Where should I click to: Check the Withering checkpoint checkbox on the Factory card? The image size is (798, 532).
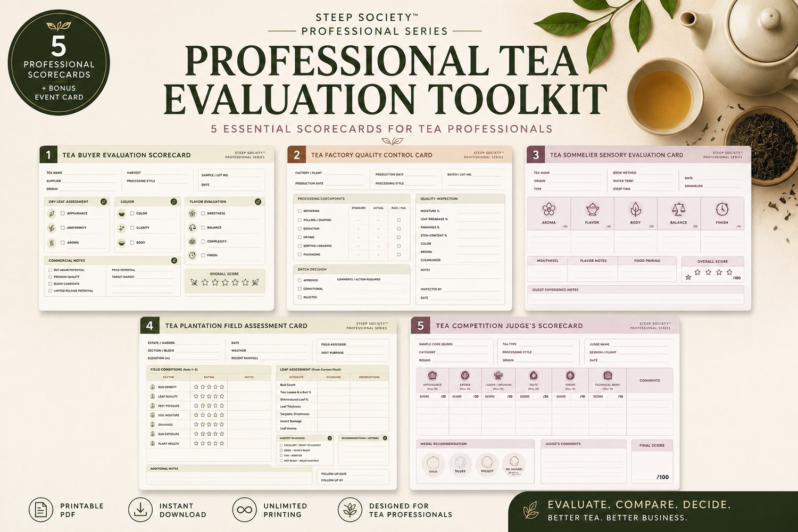(x=300, y=211)
